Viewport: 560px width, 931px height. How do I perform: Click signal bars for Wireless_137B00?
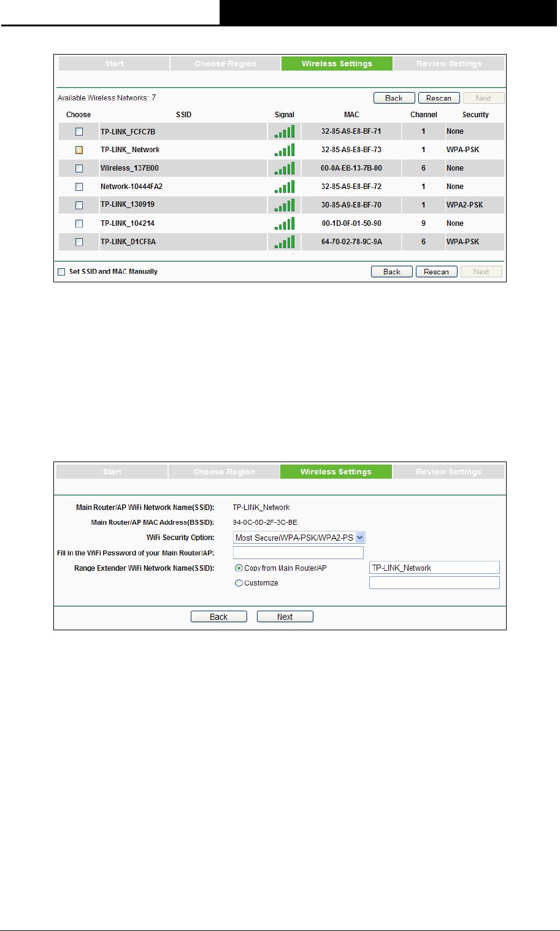click(285, 168)
